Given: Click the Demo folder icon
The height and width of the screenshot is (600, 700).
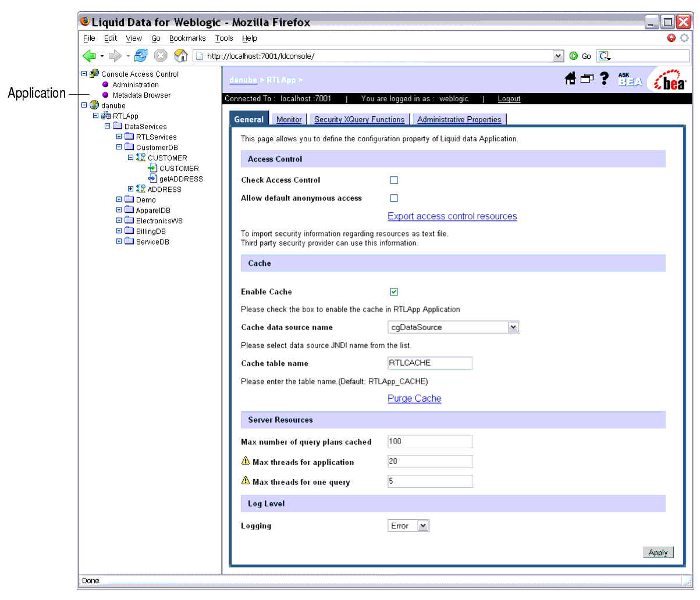Looking at the screenshot, I should (x=129, y=199).
